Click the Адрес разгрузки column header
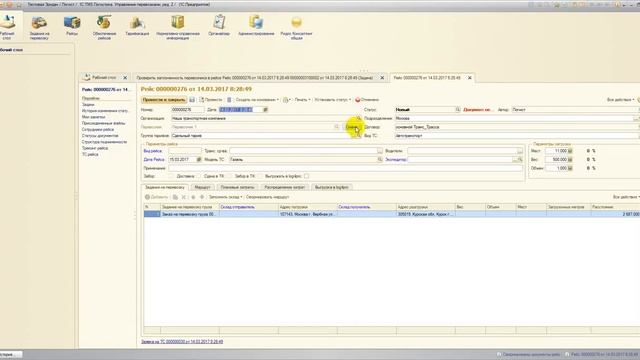The image size is (640, 360). point(425,207)
